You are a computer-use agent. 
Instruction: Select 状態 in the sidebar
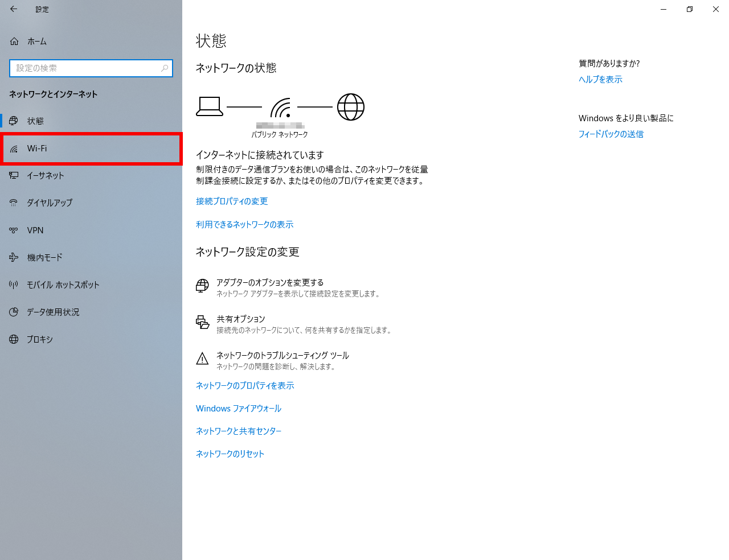(91, 121)
